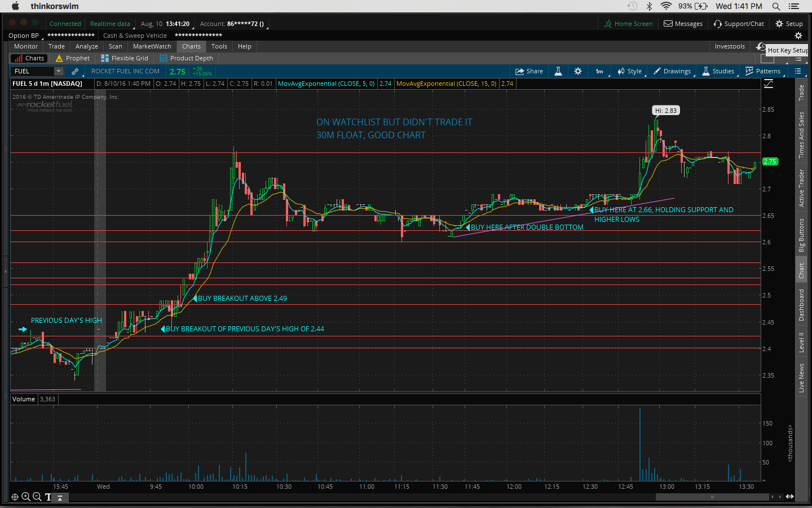Open the chart list menu icon at toolbar end
Image resolution: width=812 pixels, height=508 pixels.
coord(798,71)
